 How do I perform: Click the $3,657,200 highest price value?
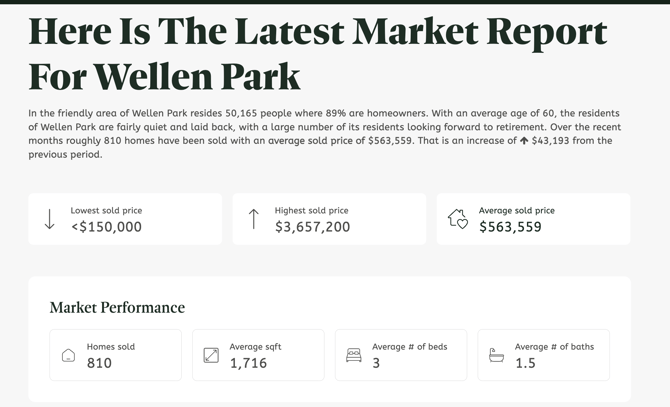[x=312, y=227]
